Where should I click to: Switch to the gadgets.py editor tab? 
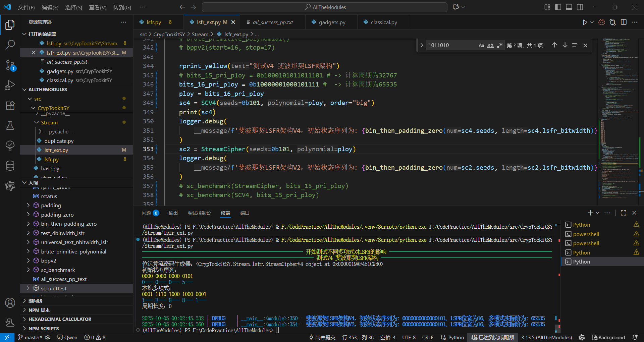coord(332,22)
